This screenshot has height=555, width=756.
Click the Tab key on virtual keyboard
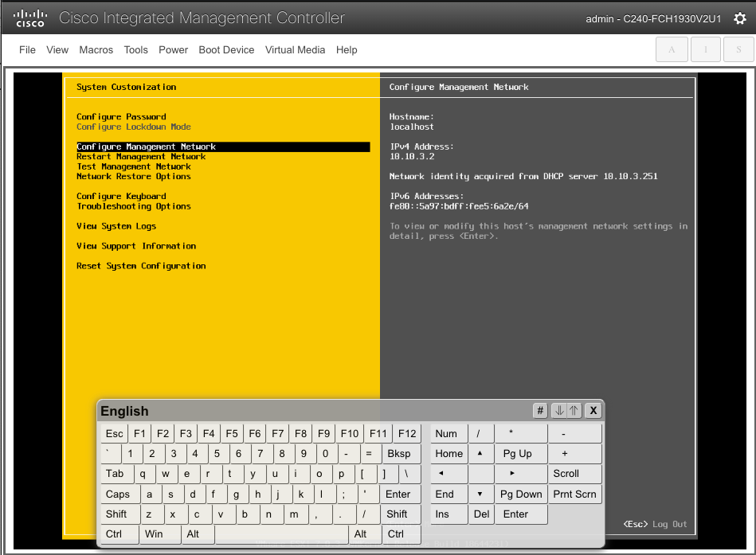pos(116,474)
